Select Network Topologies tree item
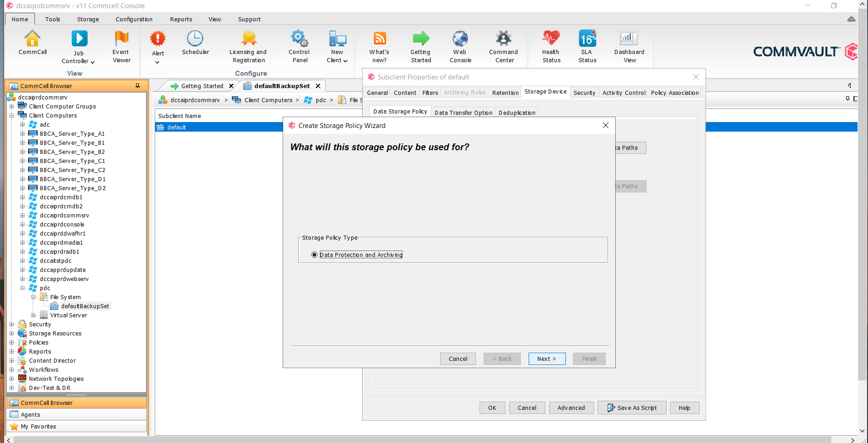868x443 pixels. coord(56,379)
